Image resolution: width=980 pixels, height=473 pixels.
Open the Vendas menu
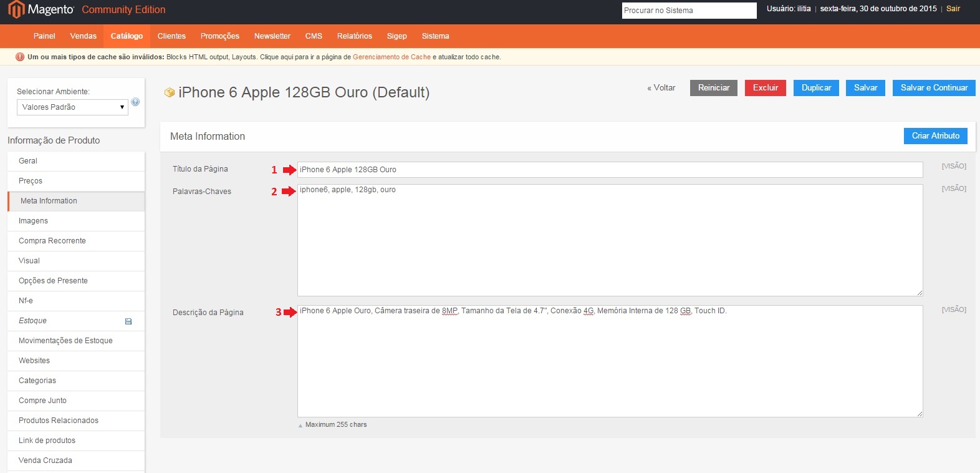[83, 36]
